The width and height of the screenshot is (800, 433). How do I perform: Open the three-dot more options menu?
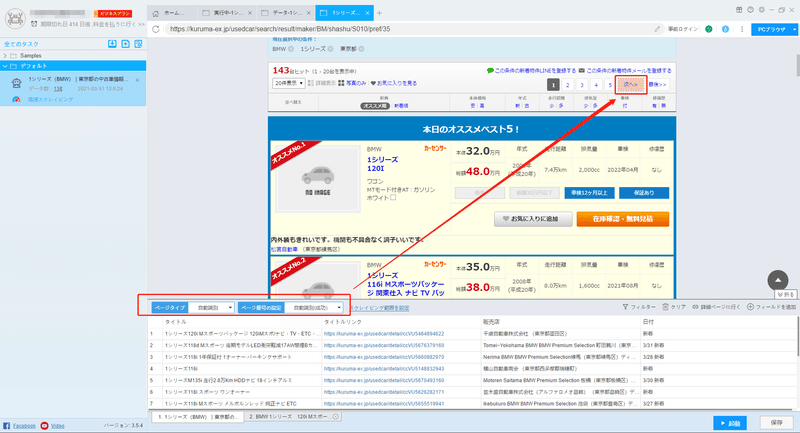(741, 29)
